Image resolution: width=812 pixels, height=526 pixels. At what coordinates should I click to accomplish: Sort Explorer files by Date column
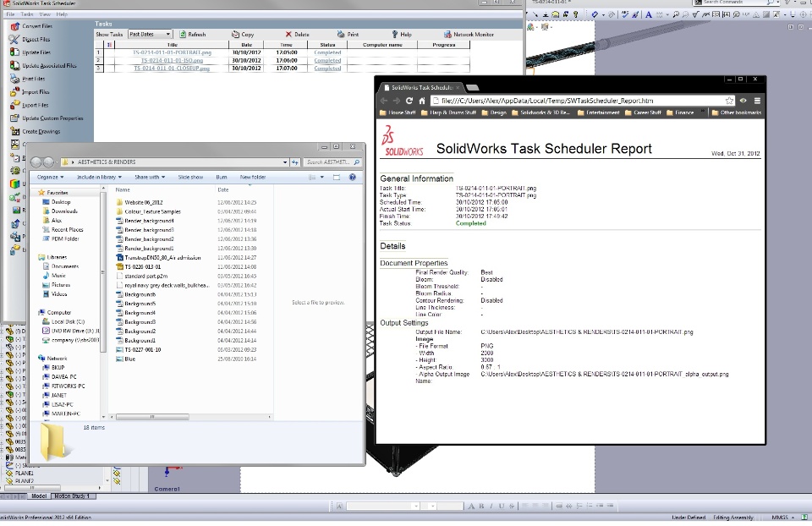(223, 190)
